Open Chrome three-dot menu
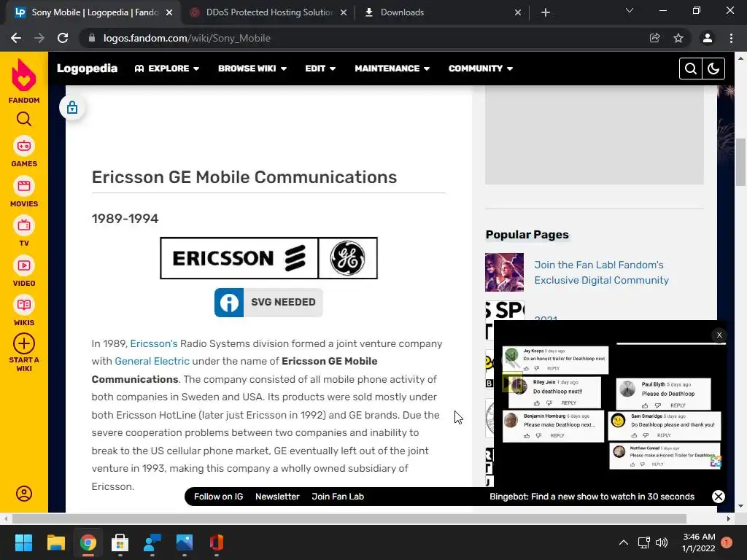The width and height of the screenshot is (747, 560). point(731,38)
